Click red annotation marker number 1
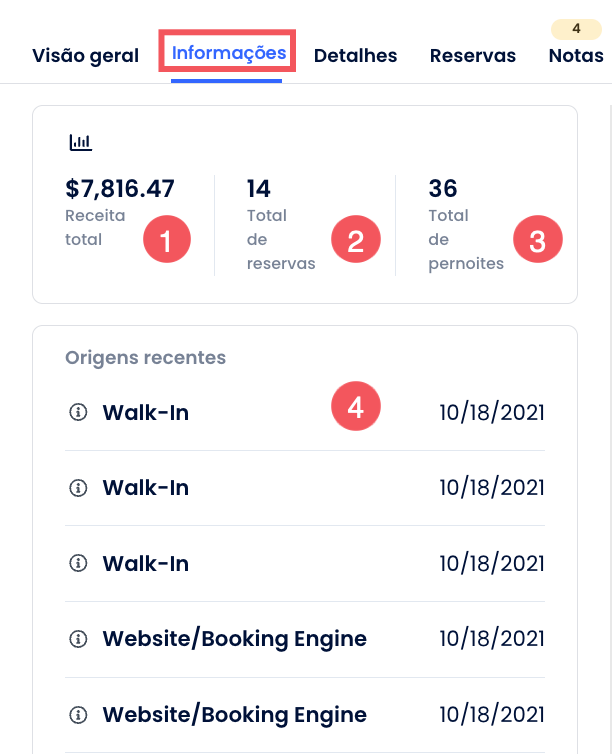Image resolution: width=612 pixels, height=754 pixels. click(x=166, y=240)
